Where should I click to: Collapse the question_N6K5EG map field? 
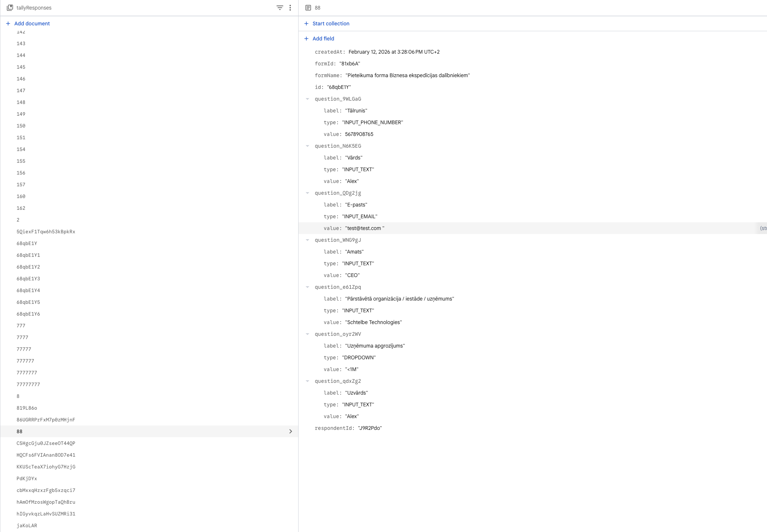tap(308, 146)
